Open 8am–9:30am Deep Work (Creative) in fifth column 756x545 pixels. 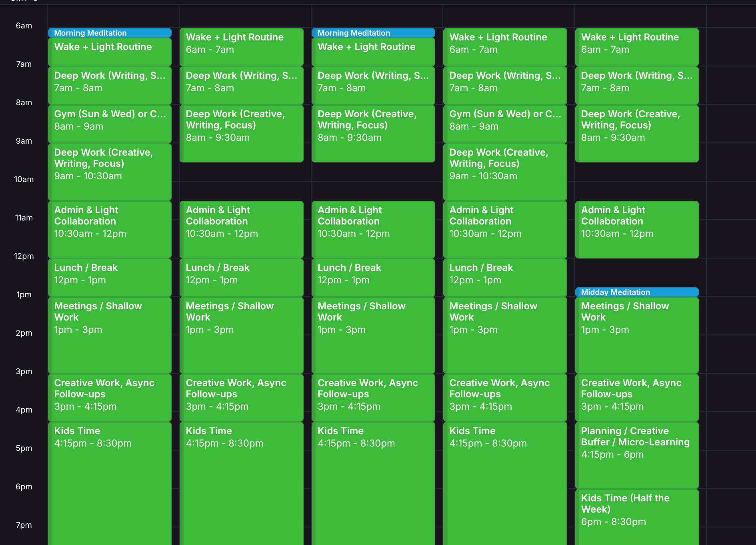coord(637,133)
